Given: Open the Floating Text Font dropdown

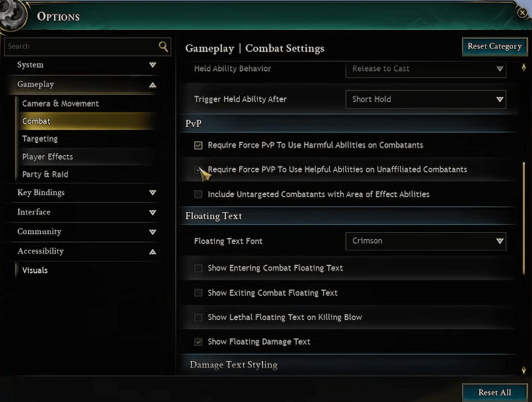Looking at the screenshot, I should click(x=426, y=241).
